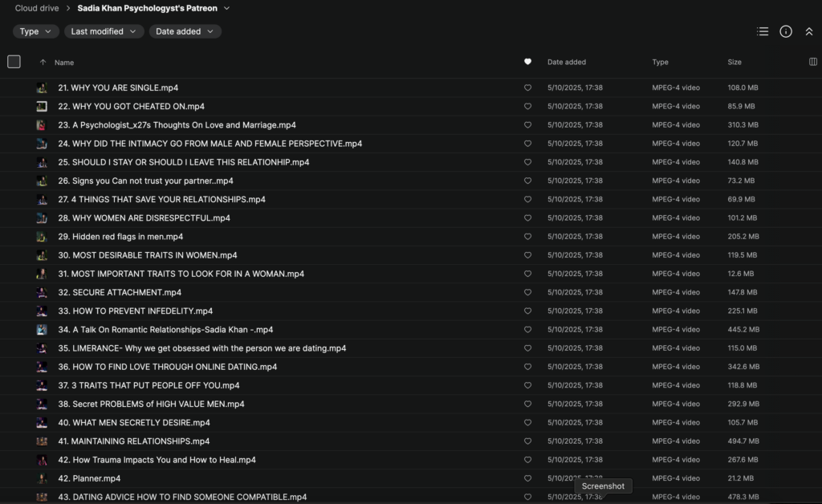Open the Date added filter dropdown
The height and width of the screenshot is (504, 822).
click(x=185, y=31)
